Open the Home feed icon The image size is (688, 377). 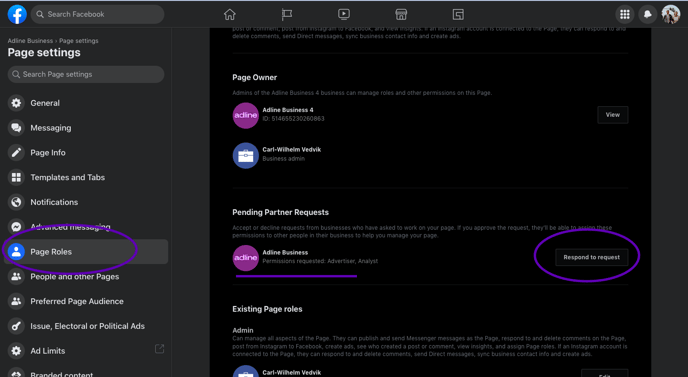(229, 14)
